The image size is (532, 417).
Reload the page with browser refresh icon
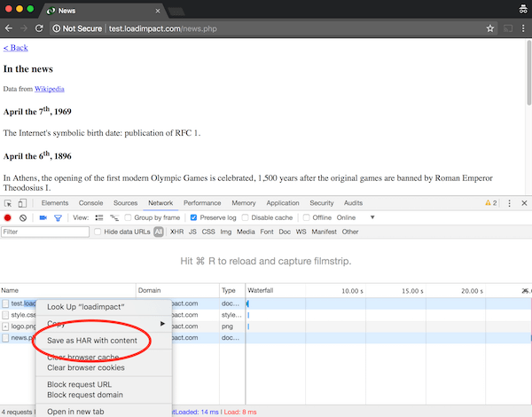40,28
